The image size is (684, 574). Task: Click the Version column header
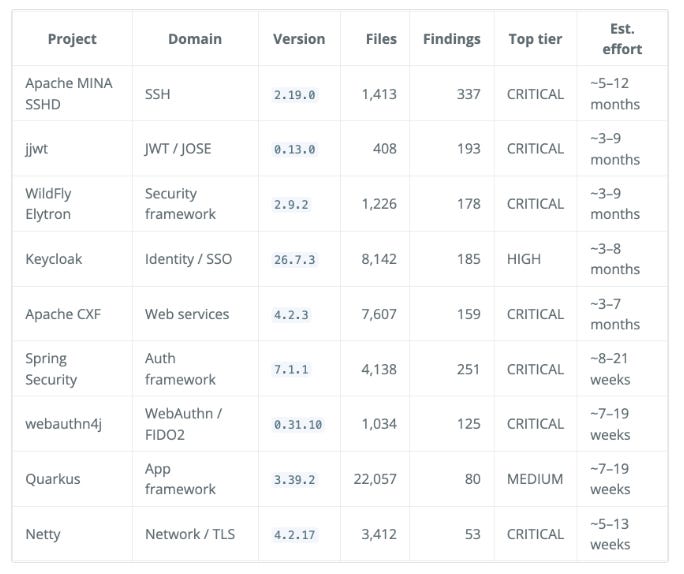299,39
